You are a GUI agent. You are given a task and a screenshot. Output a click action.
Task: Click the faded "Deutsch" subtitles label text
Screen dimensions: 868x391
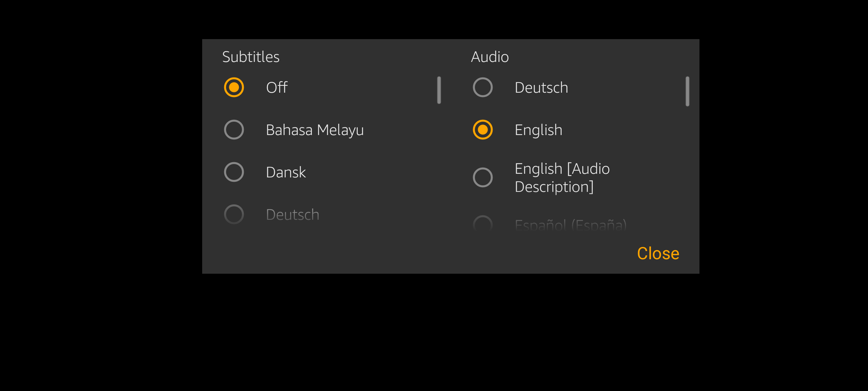(292, 215)
